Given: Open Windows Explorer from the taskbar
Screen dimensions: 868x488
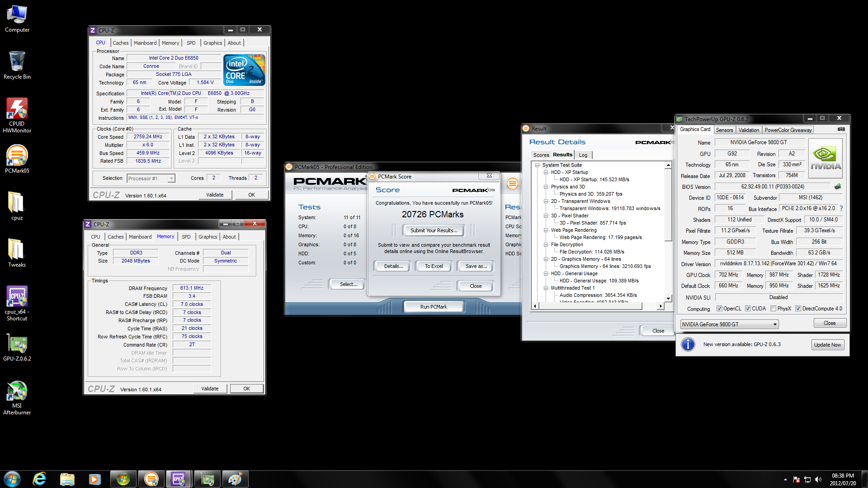Looking at the screenshot, I should click(67, 479).
